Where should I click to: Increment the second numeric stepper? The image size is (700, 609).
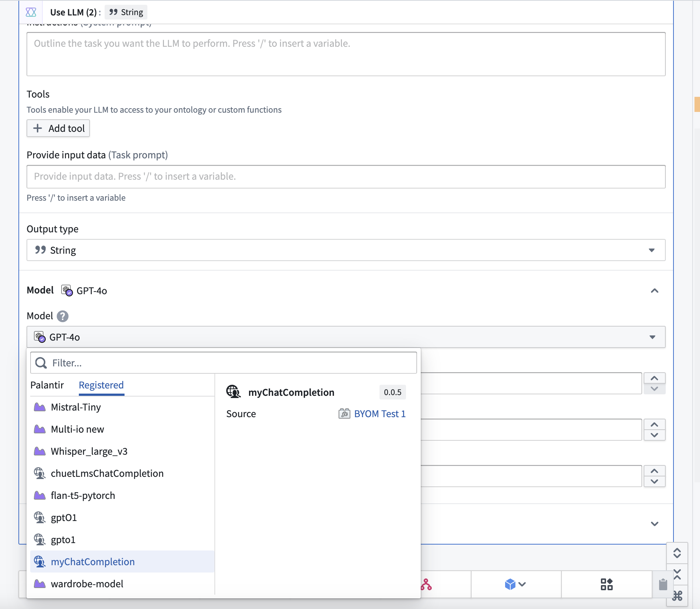point(654,425)
